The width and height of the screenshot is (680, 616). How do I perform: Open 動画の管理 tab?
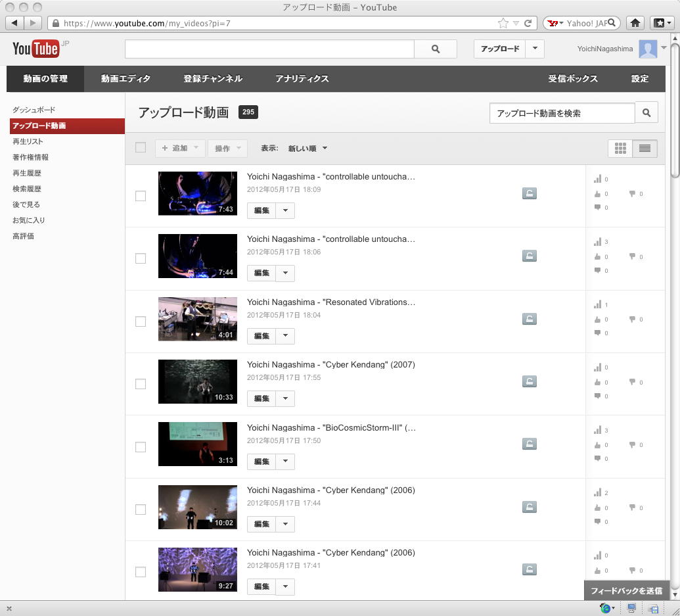(45, 78)
